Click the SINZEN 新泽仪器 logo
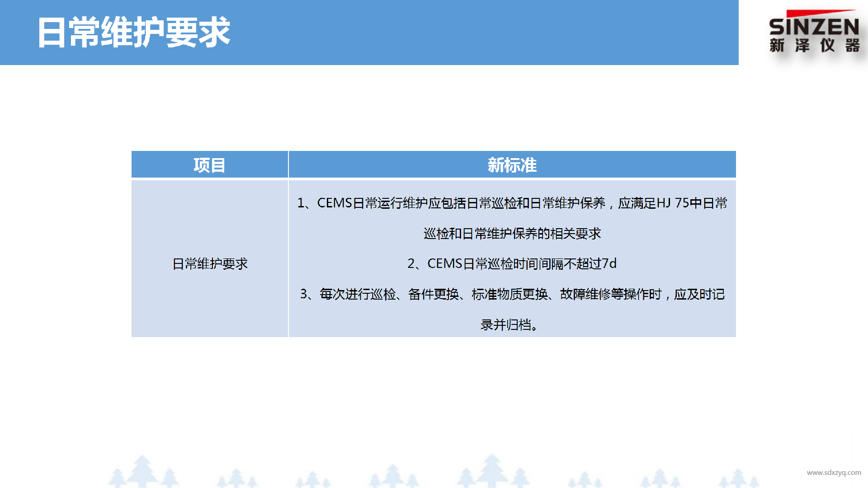The image size is (868, 488). 814,32
